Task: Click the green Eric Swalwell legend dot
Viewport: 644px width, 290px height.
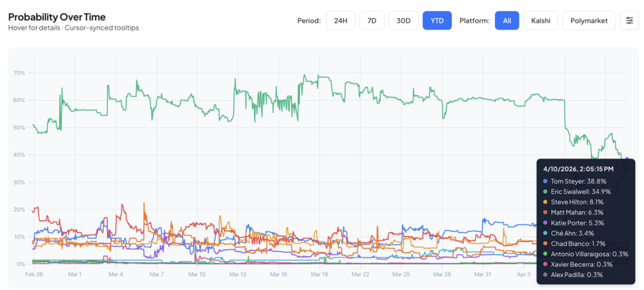Action: point(545,191)
